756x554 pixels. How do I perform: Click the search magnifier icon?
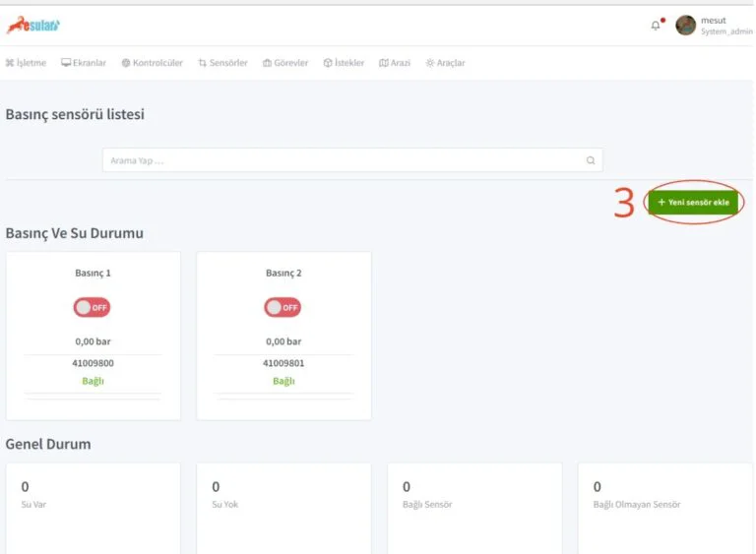coord(591,160)
